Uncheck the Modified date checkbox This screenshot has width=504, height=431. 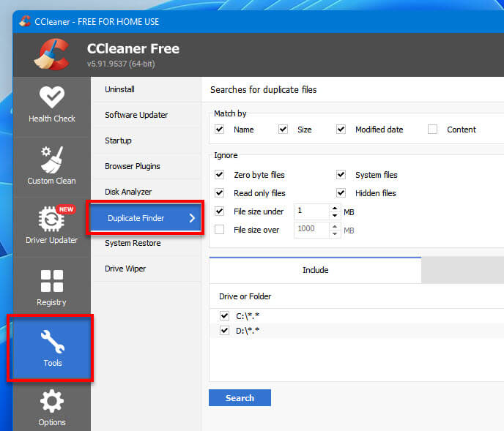click(x=341, y=130)
